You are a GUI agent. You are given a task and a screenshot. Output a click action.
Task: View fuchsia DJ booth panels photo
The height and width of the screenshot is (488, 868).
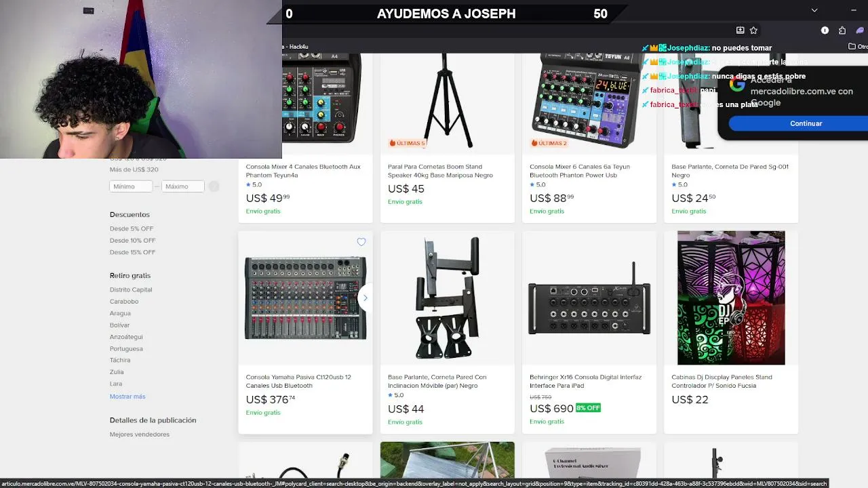pyautogui.click(x=731, y=298)
